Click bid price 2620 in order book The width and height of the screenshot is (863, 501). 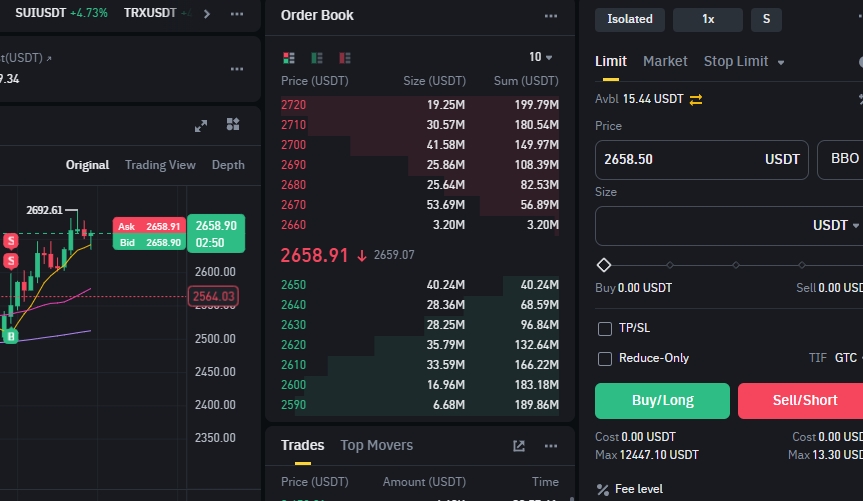pos(293,345)
